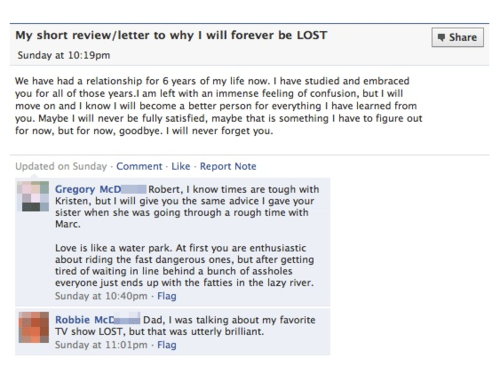
Task: Click Gregory McD's pixelated profile picture
Action: 33,196
